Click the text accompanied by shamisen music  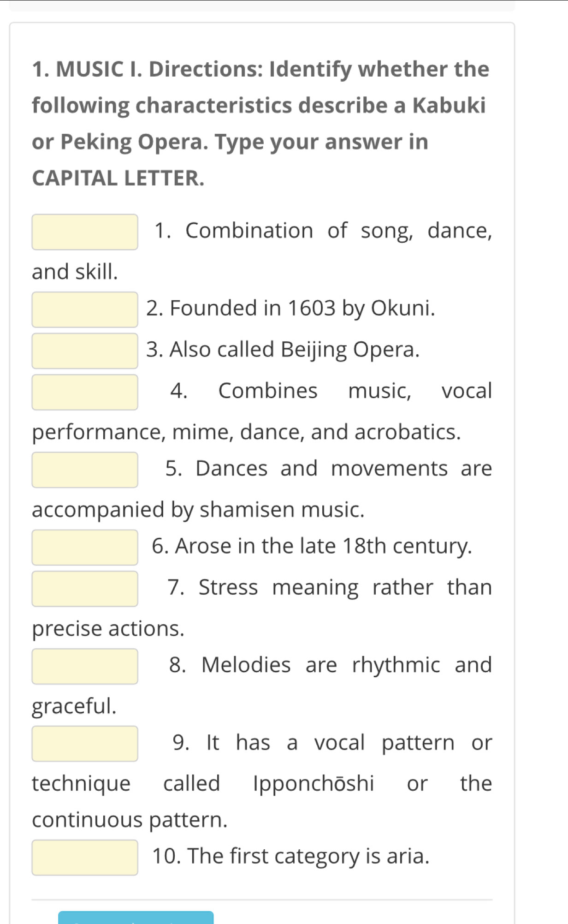198,510
